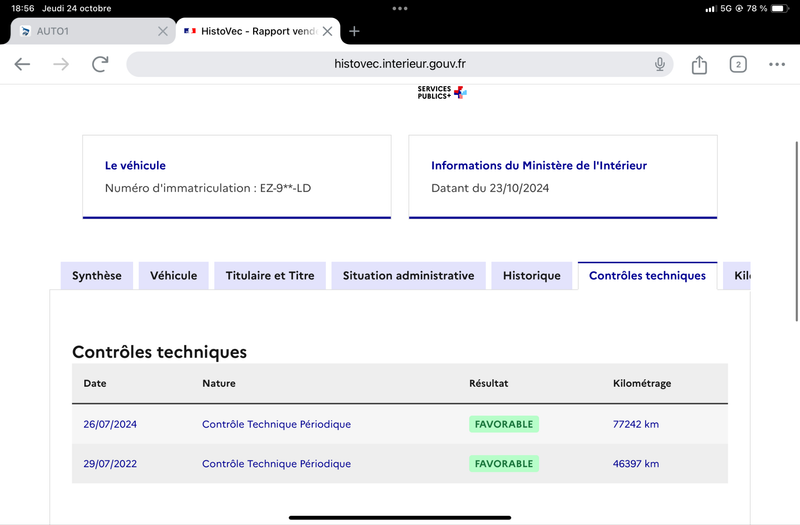Open the Synthèse tab
This screenshot has width=800, height=525.
tap(96, 276)
